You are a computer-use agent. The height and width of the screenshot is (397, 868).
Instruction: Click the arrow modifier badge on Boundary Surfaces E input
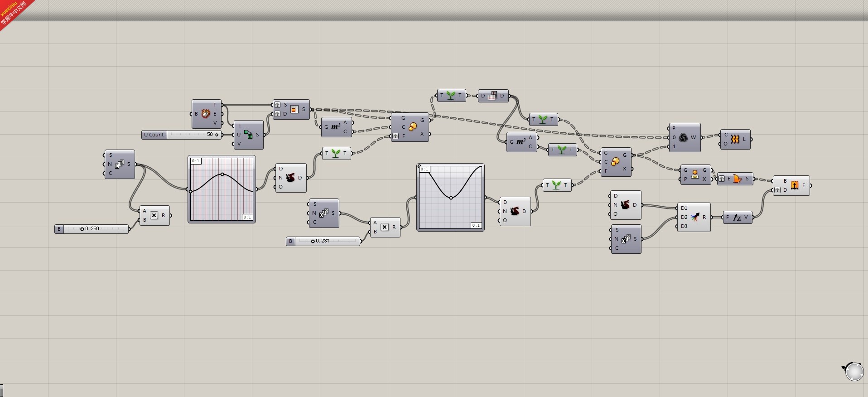pyautogui.click(x=722, y=179)
